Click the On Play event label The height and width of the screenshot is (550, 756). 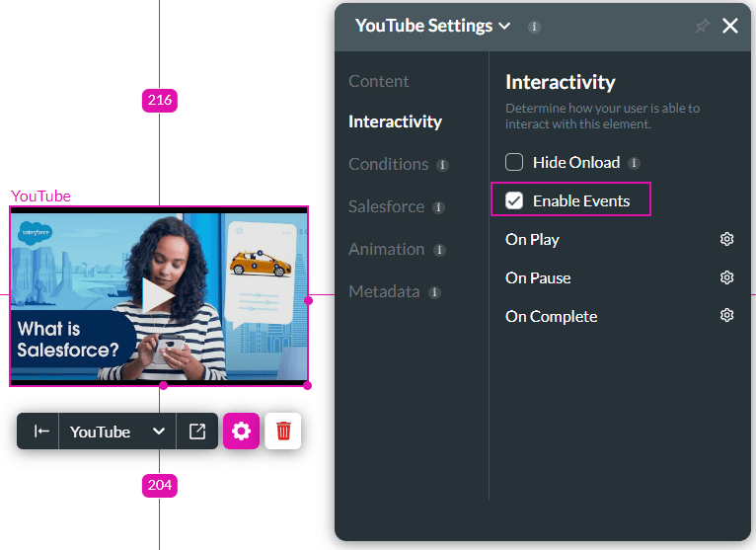[532, 239]
